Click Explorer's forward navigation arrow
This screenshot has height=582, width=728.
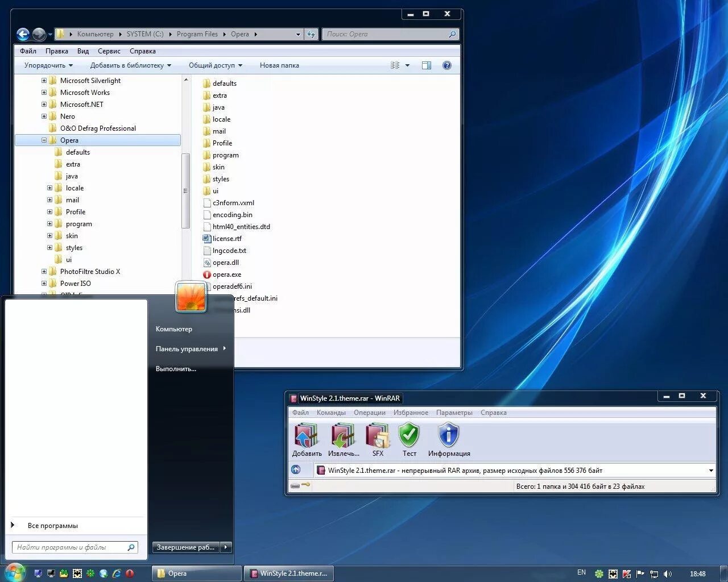pos(39,35)
